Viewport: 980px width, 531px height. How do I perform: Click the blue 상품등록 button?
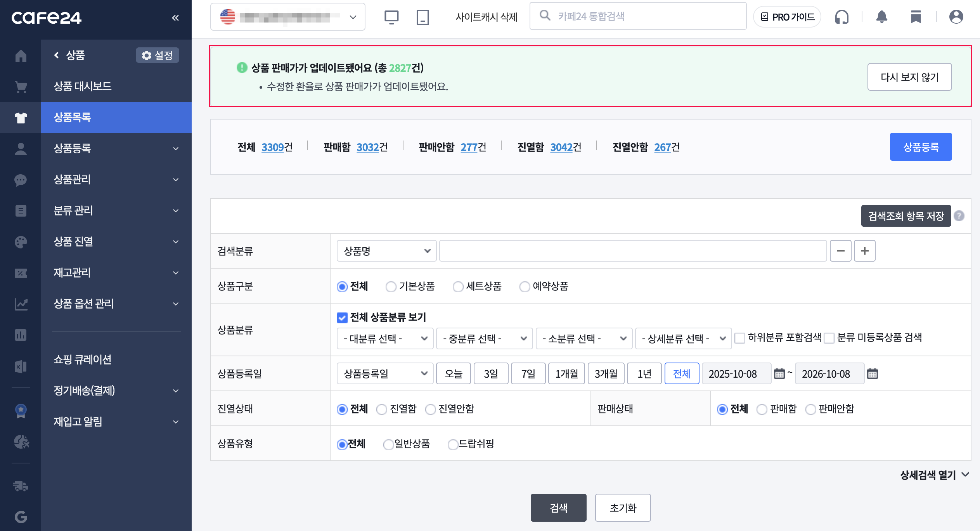[x=921, y=147]
